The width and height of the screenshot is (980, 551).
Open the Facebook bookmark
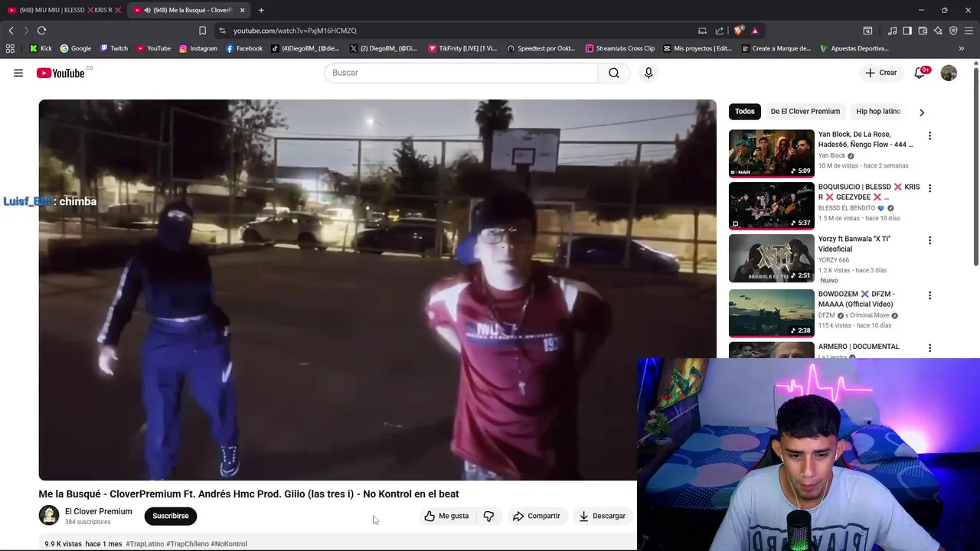244,48
